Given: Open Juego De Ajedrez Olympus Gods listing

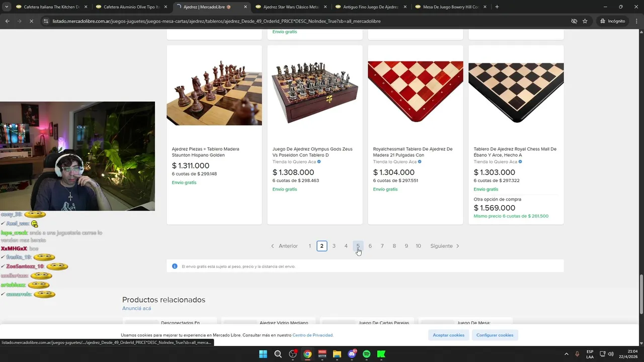Looking at the screenshot, I should [312, 152].
